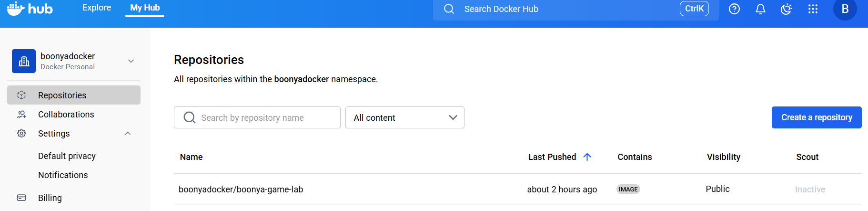Open Notifications settings
Screen dimensions: 868x211
click(x=63, y=175)
